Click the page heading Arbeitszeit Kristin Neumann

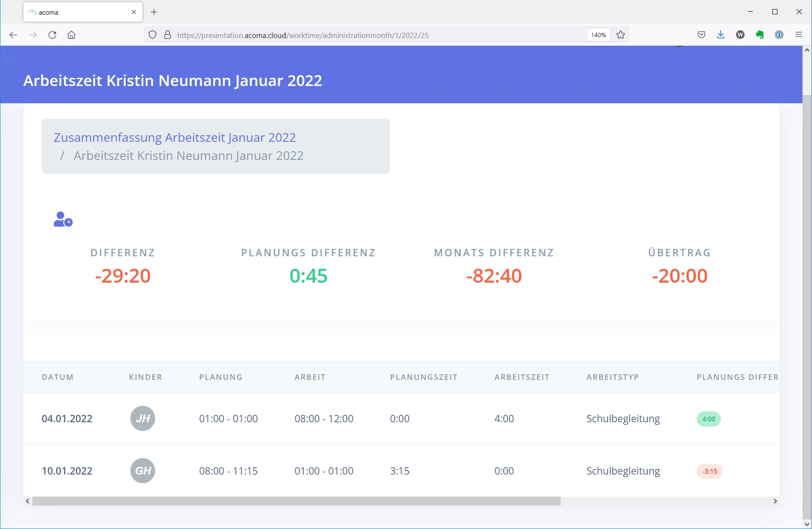click(x=173, y=81)
